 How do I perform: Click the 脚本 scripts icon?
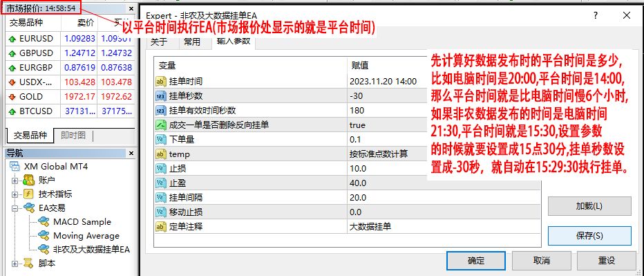point(29,263)
